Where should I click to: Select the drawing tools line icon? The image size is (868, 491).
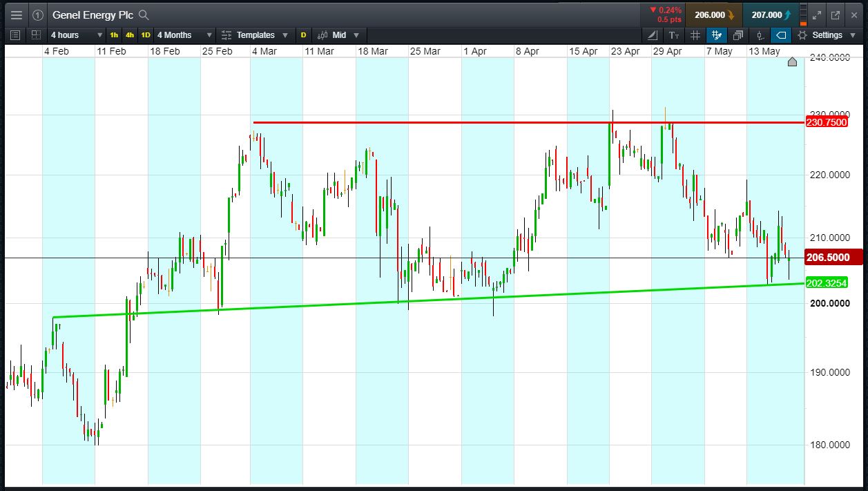653,35
